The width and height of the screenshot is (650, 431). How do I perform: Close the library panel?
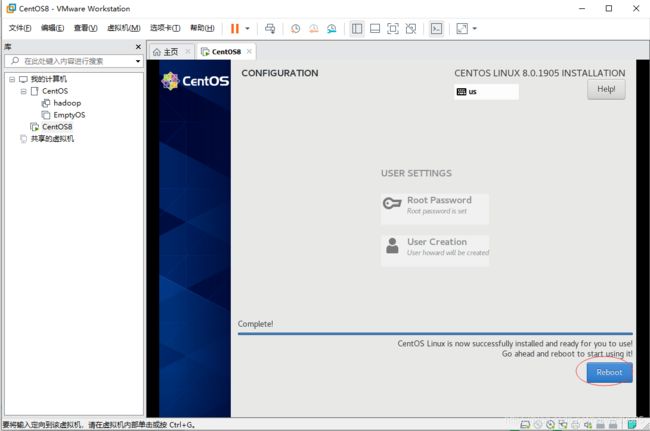(x=138, y=47)
